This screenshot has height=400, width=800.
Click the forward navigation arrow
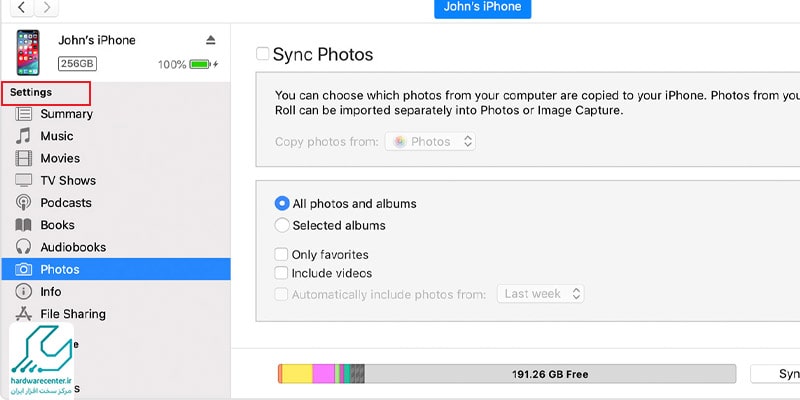tap(46, 7)
